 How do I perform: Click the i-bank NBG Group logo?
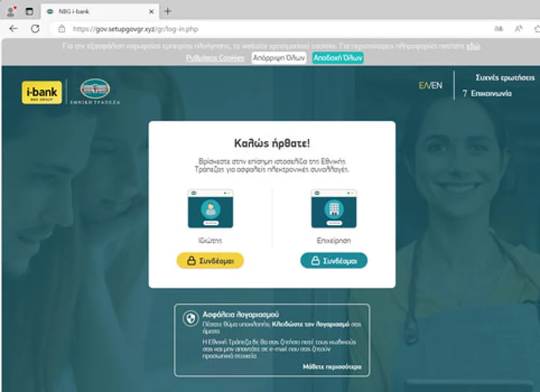[x=42, y=93]
